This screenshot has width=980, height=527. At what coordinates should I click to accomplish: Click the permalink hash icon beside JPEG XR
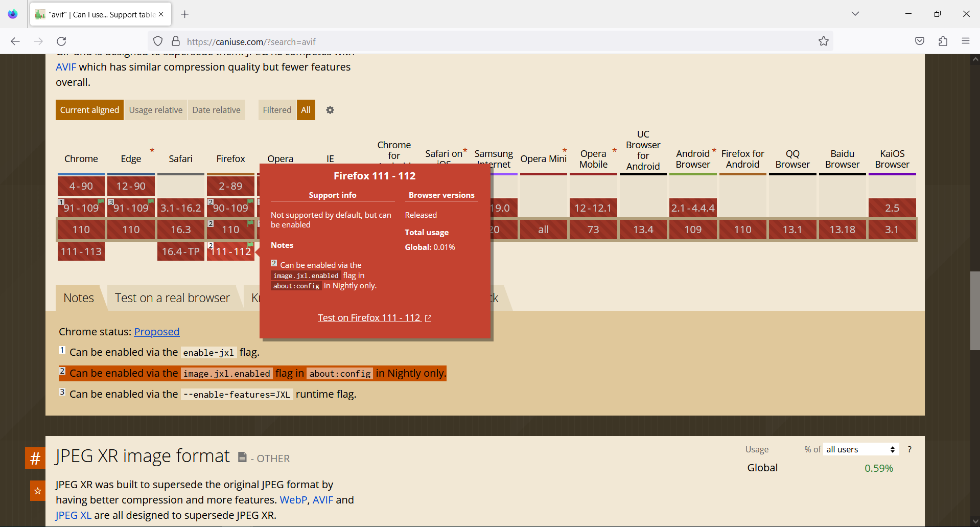click(35, 458)
